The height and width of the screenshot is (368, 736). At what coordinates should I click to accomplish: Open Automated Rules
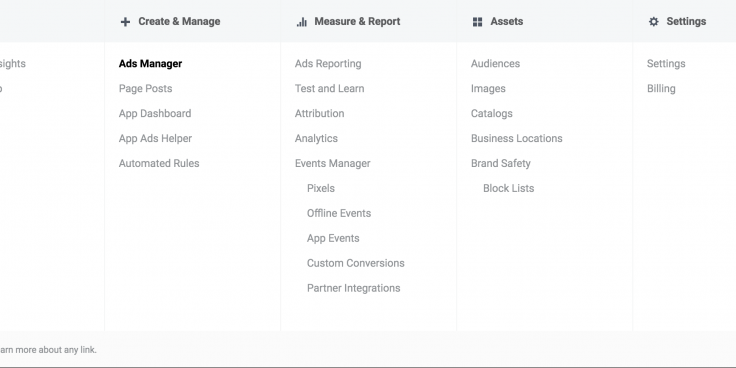(159, 163)
